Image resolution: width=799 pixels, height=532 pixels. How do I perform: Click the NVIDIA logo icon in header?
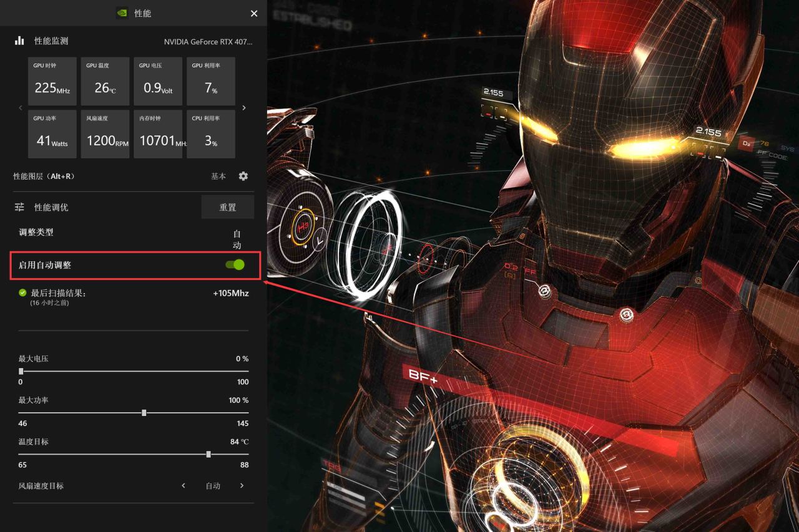point(122,13)
